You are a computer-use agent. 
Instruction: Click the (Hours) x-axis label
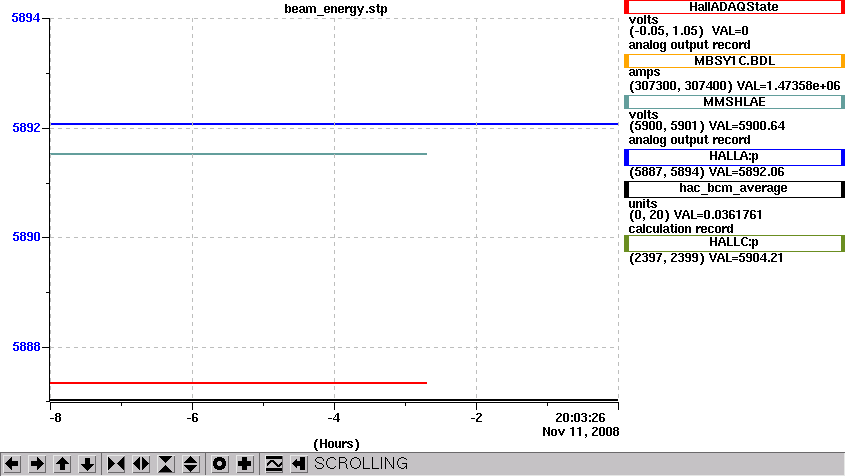336,444
